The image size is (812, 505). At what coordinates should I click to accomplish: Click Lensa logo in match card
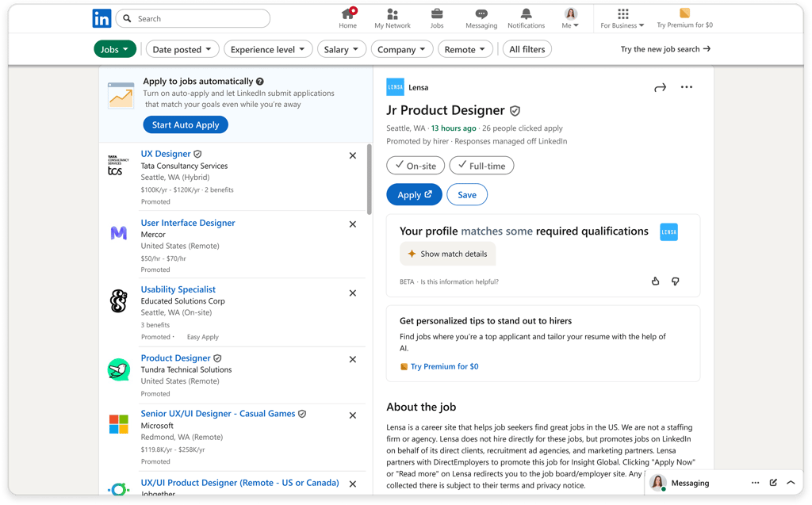click(668, 232)
